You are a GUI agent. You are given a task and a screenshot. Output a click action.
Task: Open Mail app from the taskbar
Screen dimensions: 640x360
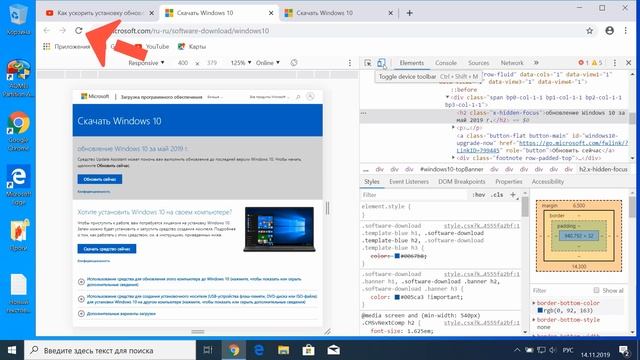(x=333, y=350)
